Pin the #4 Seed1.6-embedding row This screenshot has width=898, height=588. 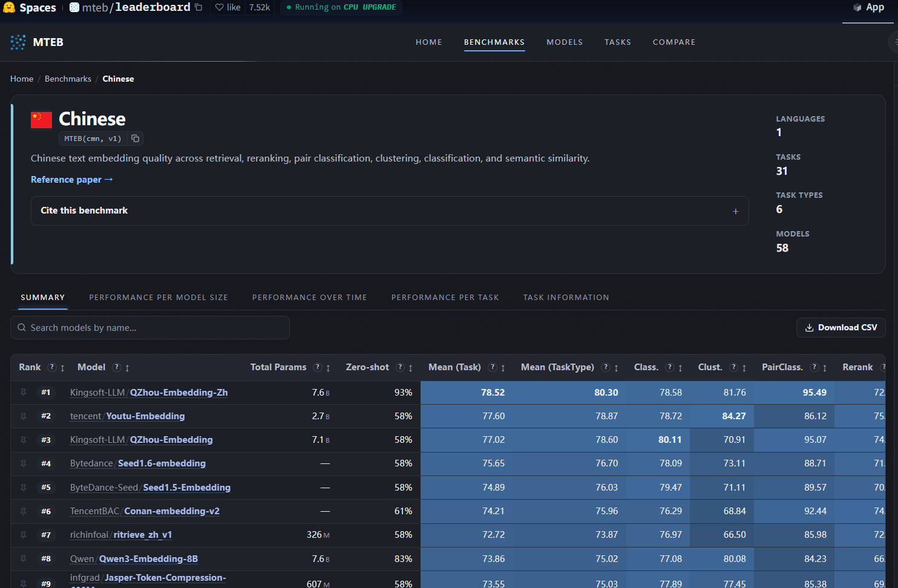(24, 463)
